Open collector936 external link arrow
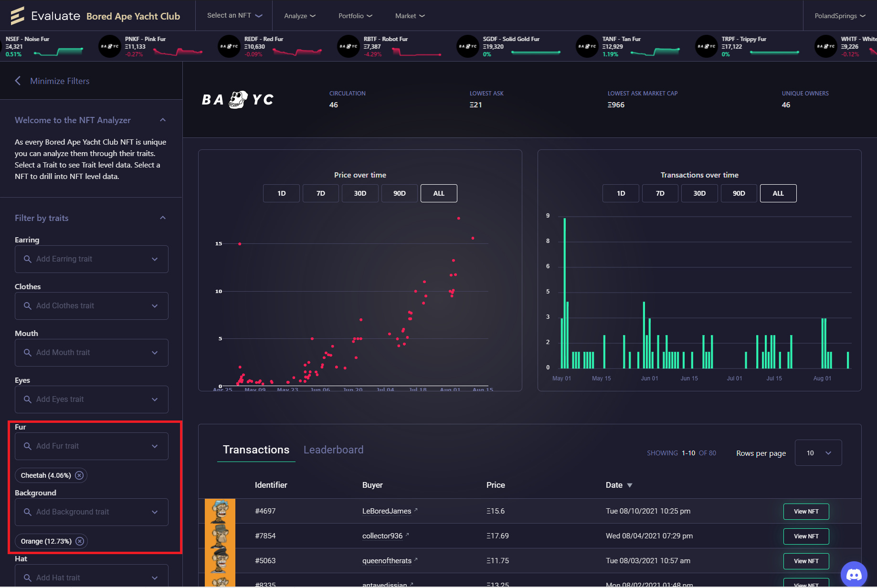The height and width of the screenshot is (588, 877). coord(407,535)
